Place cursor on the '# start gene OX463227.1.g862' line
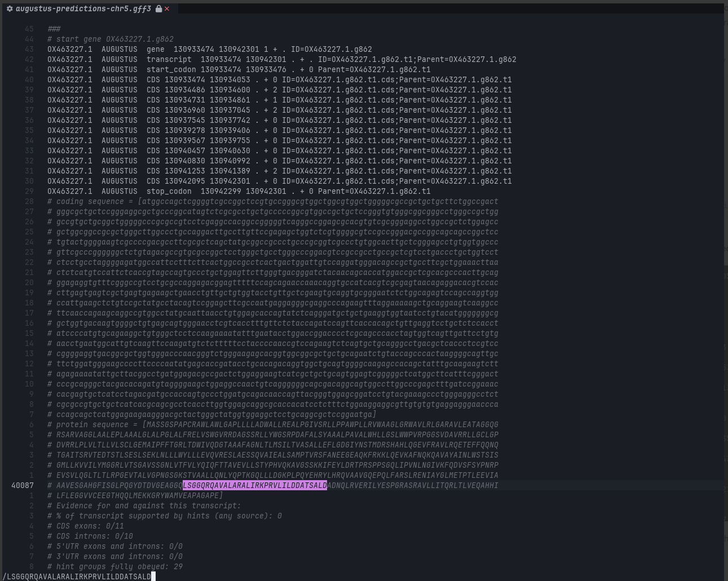 (x=111, y=39)
